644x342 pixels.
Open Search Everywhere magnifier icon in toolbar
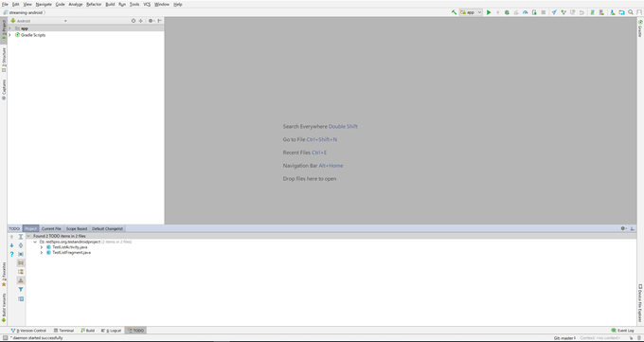631,12
